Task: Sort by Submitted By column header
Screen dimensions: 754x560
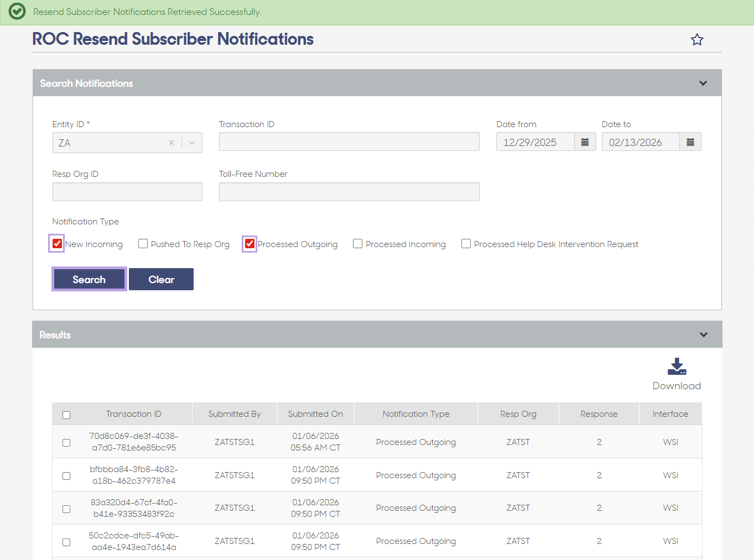Action: pos(235,414)
